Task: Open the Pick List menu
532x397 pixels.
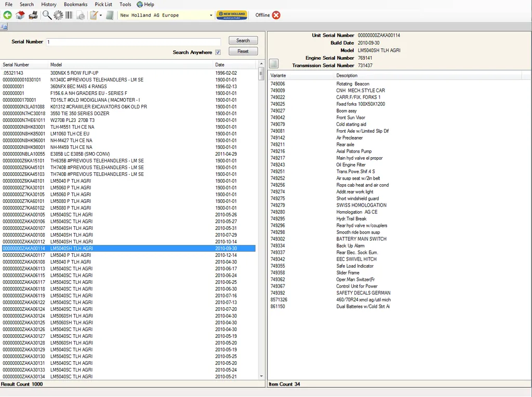Action: click(103, 4)
